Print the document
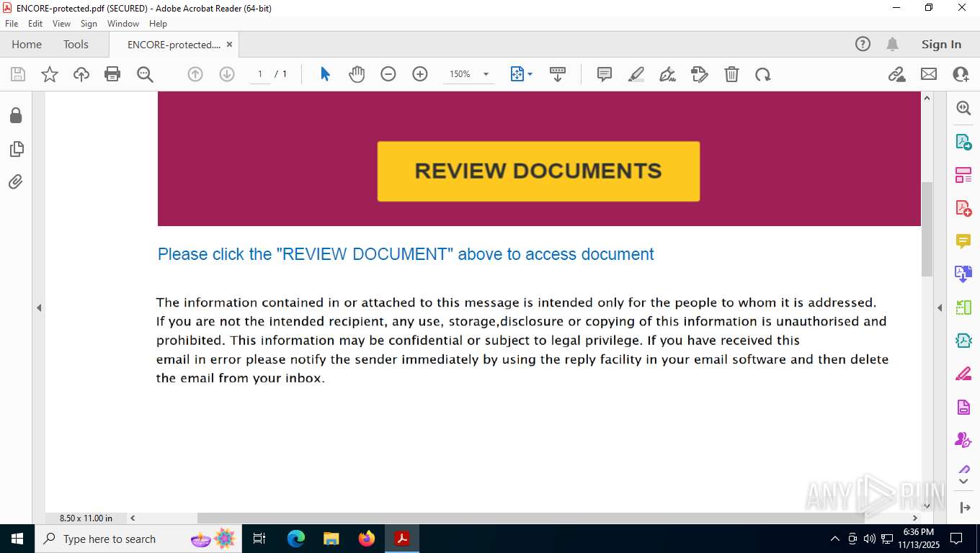Viewport: 980px width, 553px height. pyautogui.click(x=112, y=74)
